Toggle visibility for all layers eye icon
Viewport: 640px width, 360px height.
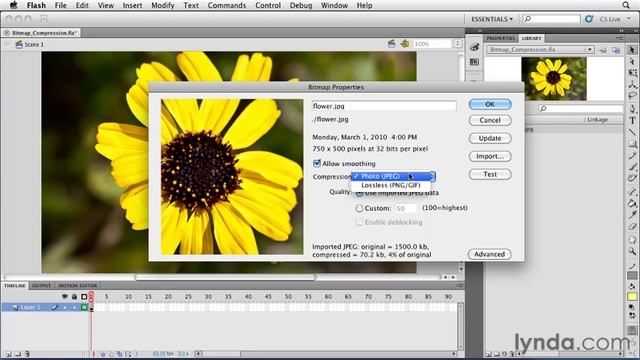pos(64,296)
